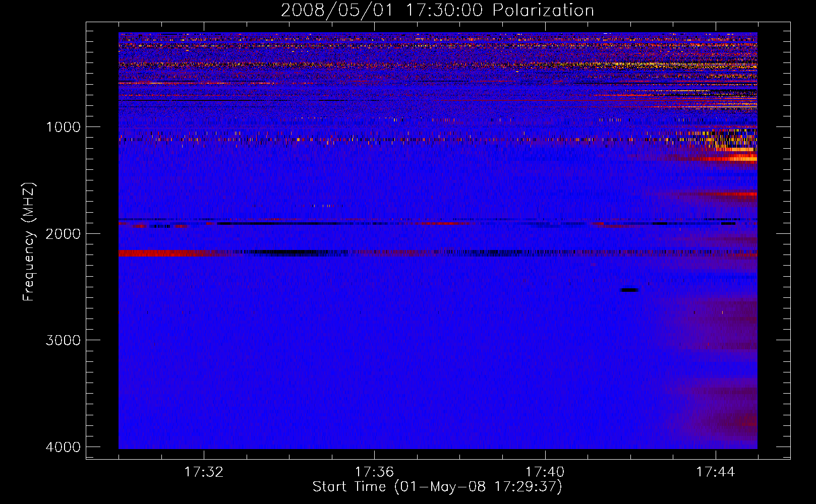The width and height of the screenshot is (816, 504).
Task: Click the 1000 frequency tick label
Action: tap(64, 127)
